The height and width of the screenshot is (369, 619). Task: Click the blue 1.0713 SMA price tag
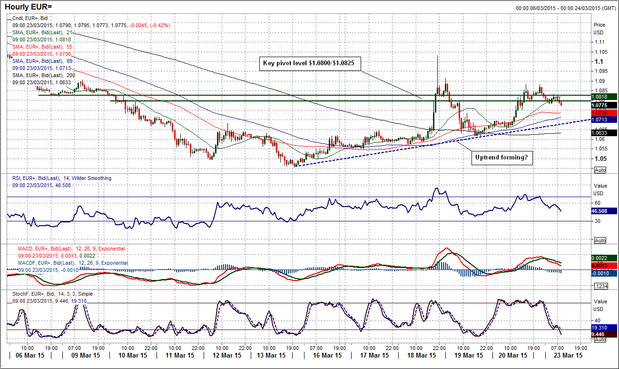coord(604,119)
